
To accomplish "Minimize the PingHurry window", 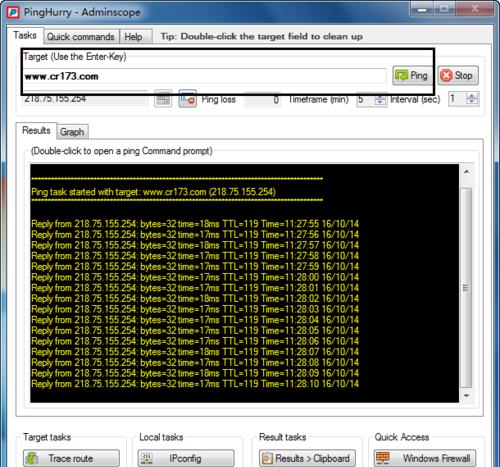I will tap(422, 9).
